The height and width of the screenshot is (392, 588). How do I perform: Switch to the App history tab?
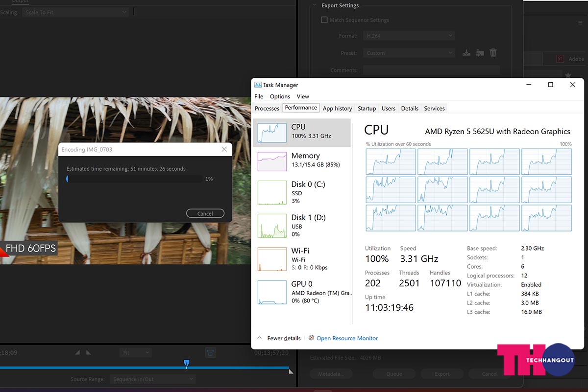[337, 108]
